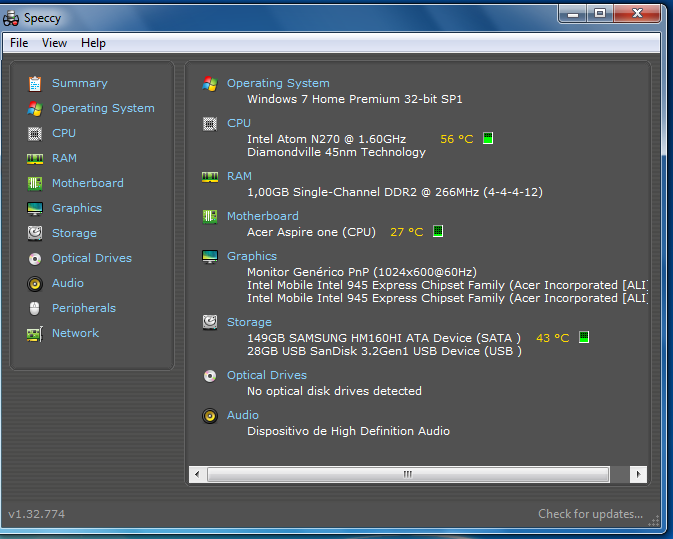Click the 56 °C CPU temperature value
The width and height of the screenshot is (673, 539).
[457, 139]
